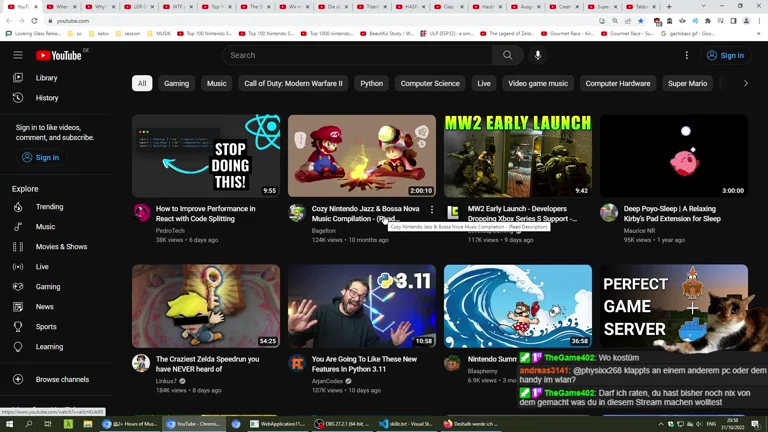Open Trending in the sidebar
This screenshot has height=432, width=768.
[49, 207]
